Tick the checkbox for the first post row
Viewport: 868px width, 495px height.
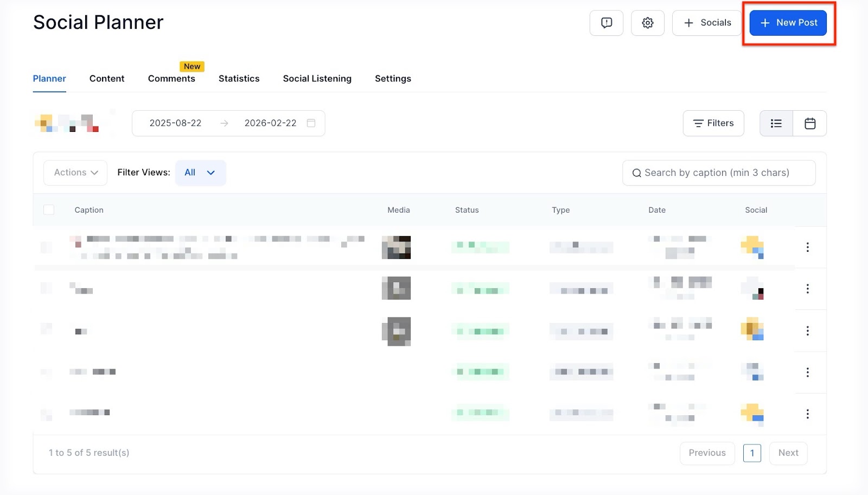pyautogui.click(x=47, y=247)
